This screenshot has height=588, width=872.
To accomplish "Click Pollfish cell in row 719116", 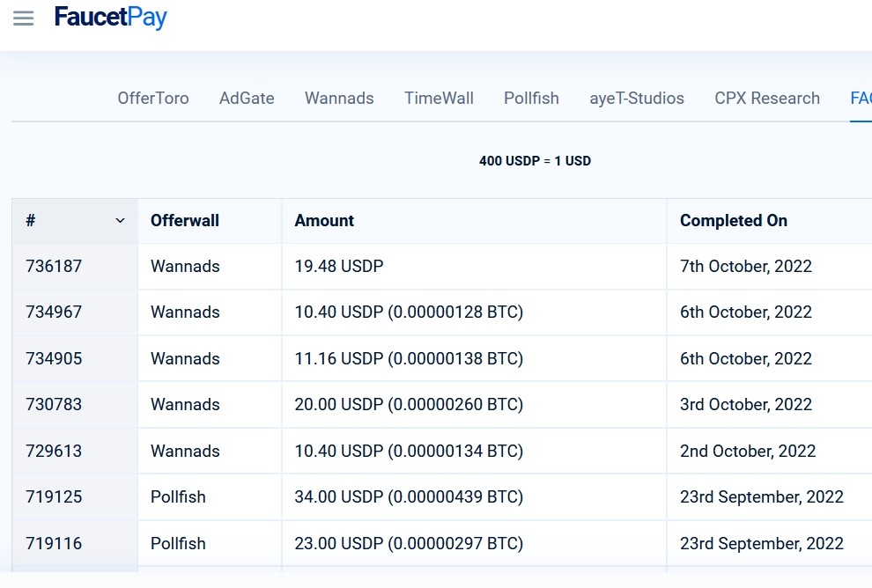I will pyautogui.click(x=178, y=543).
